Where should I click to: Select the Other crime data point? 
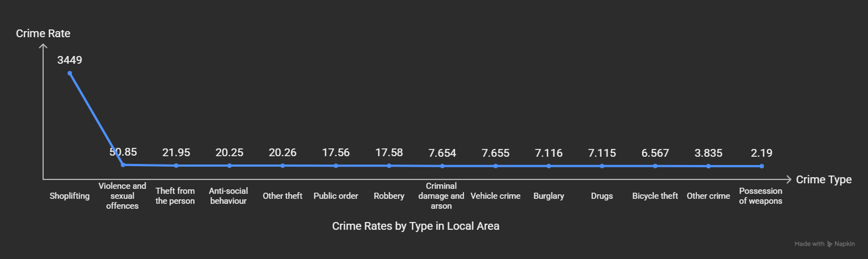[708, 166]
